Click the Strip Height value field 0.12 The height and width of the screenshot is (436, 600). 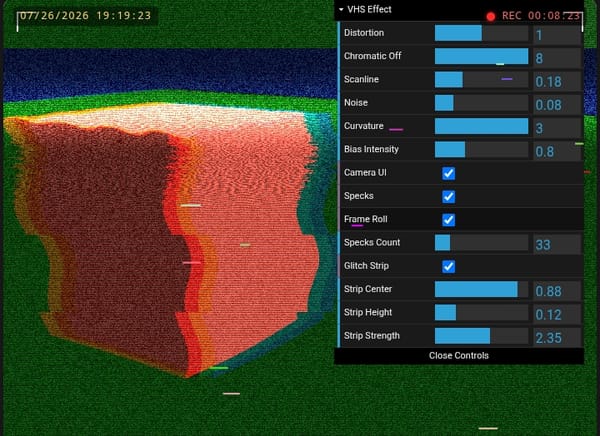[557, 314]
